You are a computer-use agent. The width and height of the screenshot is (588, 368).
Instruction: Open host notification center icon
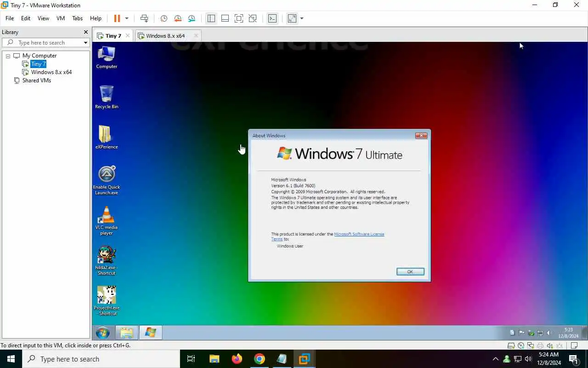coord(573,359)
